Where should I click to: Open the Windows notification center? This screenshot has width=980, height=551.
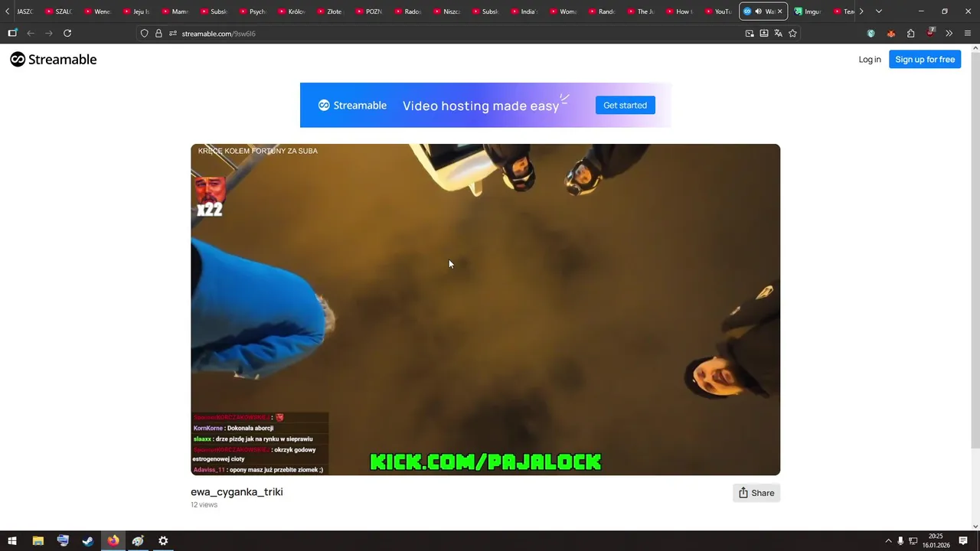click(x=963, y=541)
